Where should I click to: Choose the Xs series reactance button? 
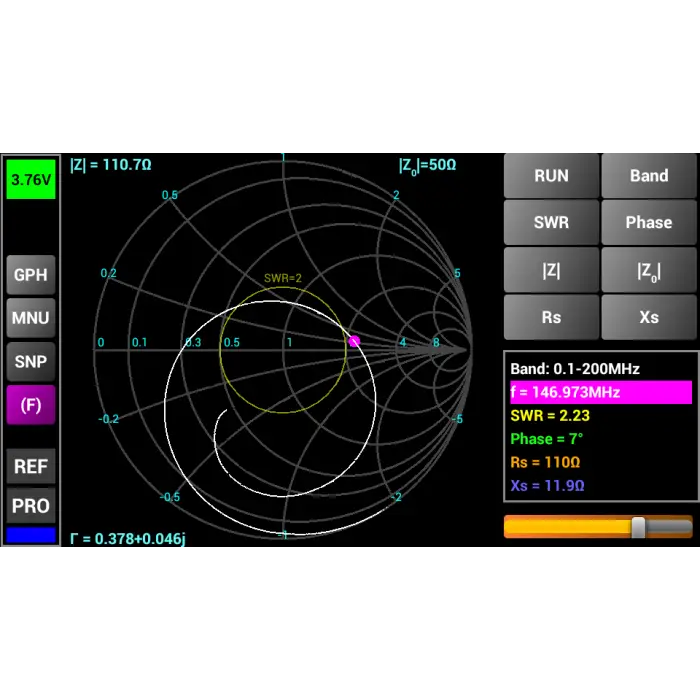pos(648,317)
